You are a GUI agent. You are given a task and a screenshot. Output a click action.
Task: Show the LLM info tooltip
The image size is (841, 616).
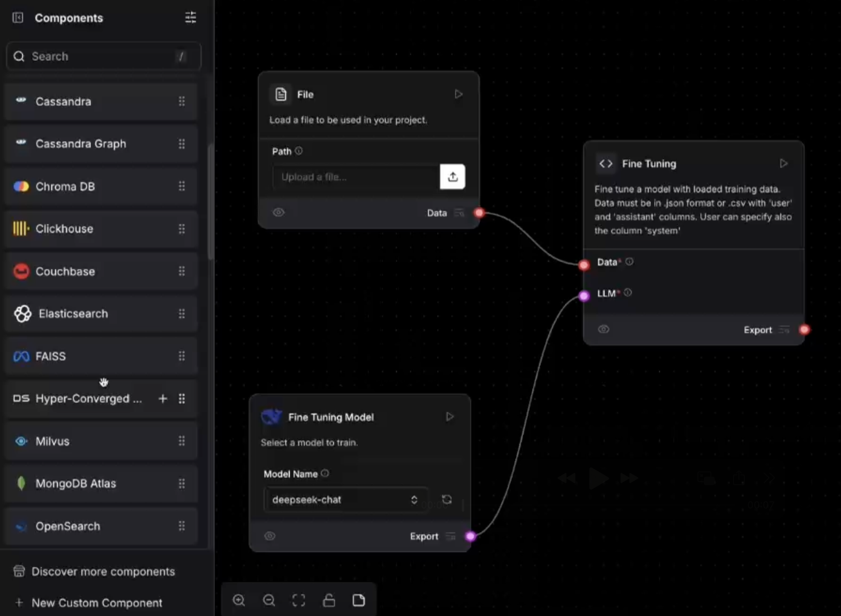pyautogui.click(x=628, y=292)
